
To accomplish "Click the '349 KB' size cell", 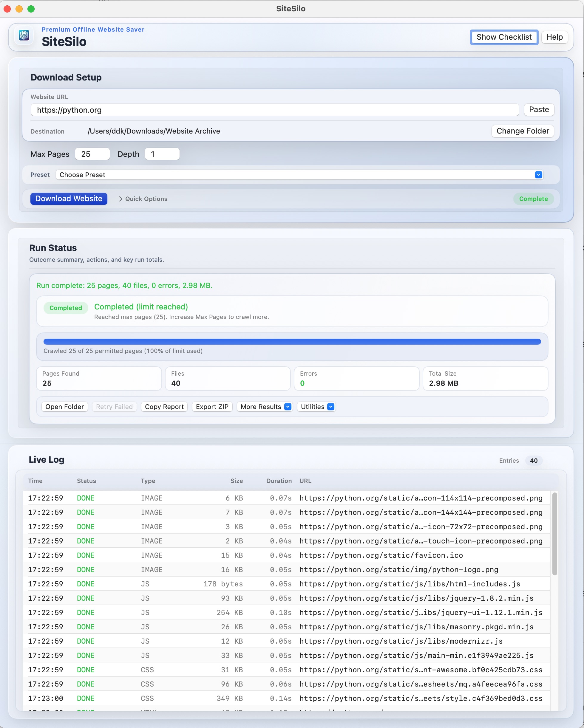I will coord(230,698).
